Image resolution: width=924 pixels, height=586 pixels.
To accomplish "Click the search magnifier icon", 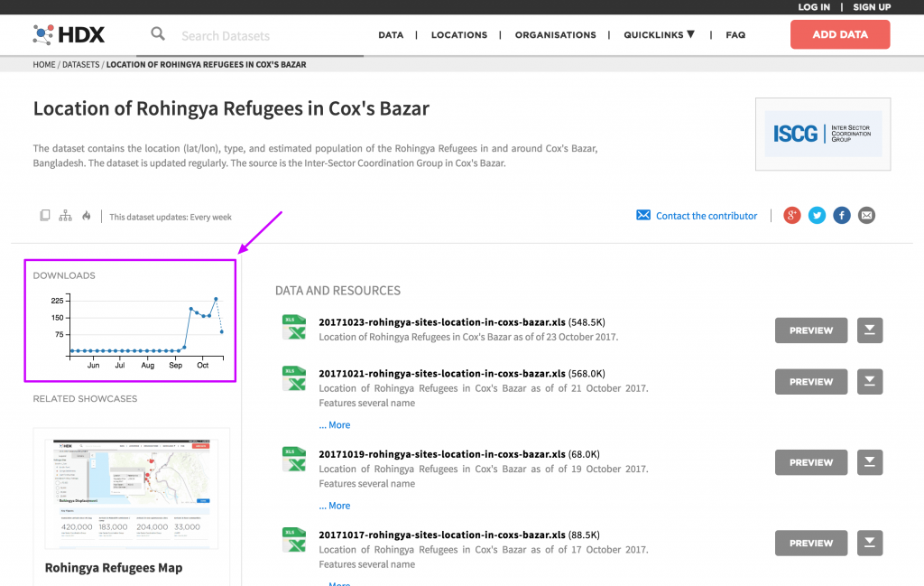I will click(x=158, y=34).
